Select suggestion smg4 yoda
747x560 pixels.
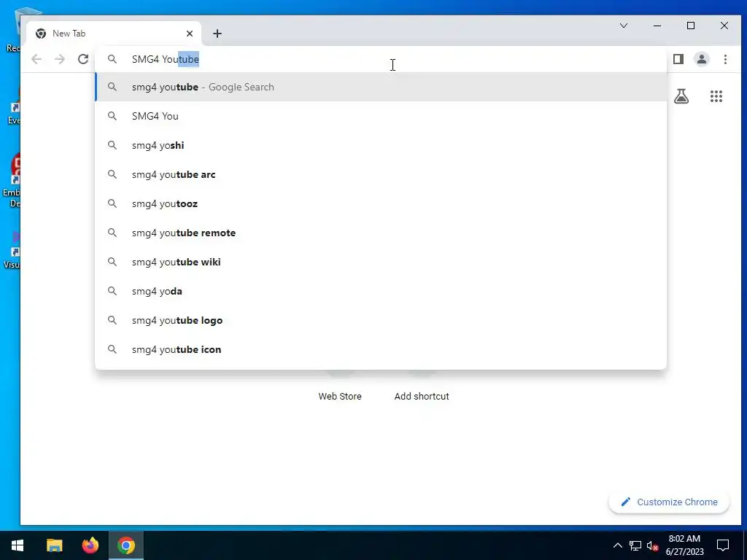click(x=381, y=291)
